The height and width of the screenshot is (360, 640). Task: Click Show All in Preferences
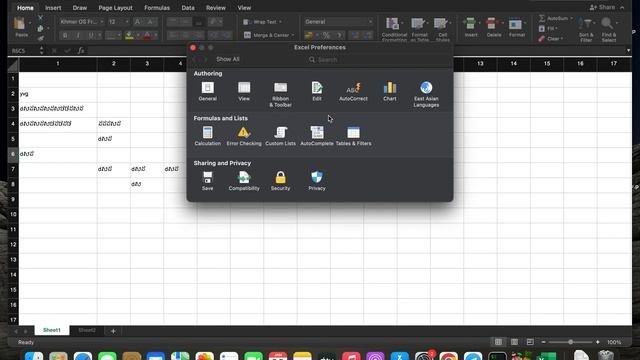(x=228, y=59)
